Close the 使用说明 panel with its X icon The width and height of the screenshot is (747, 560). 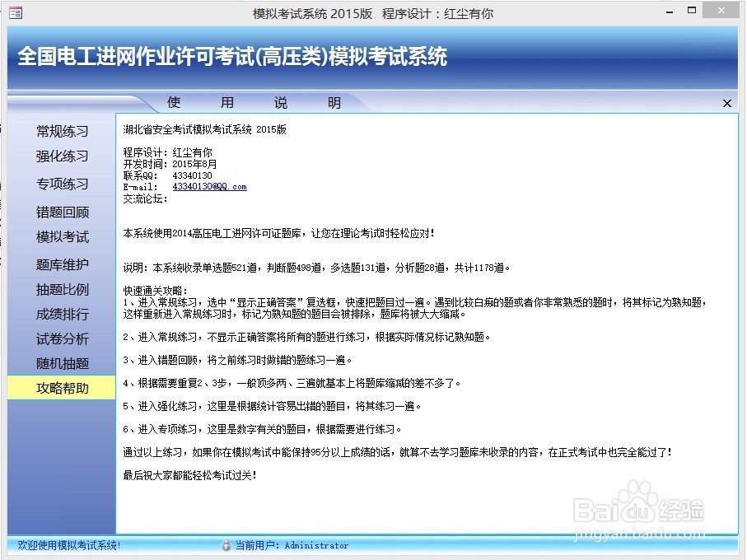727,103
